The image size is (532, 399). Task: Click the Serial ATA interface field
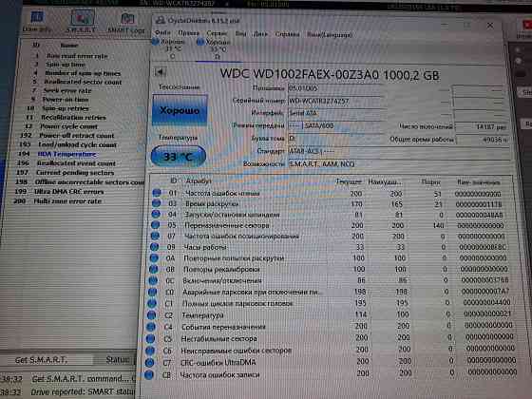tap(336, 113)
